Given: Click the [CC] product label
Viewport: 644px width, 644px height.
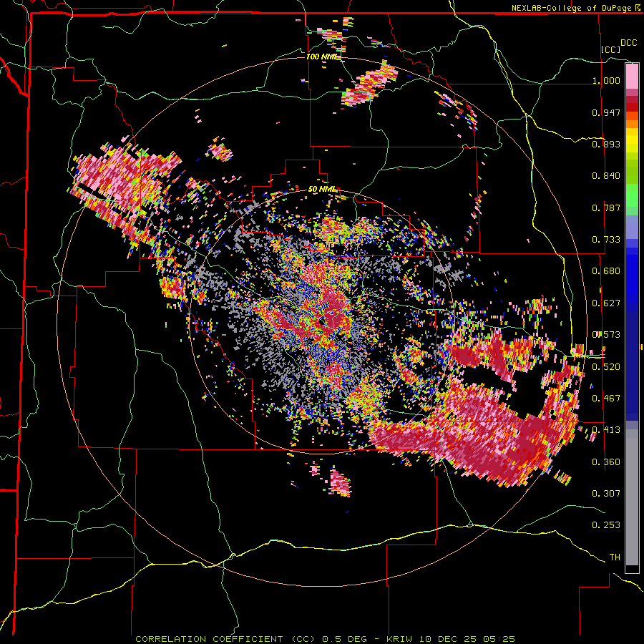Looking at the screenshot, I should [x=611, y=49].
